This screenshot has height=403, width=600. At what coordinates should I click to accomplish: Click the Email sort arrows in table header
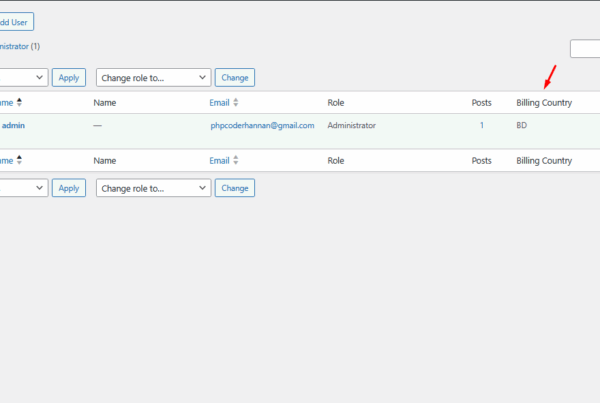coord(236,103)
